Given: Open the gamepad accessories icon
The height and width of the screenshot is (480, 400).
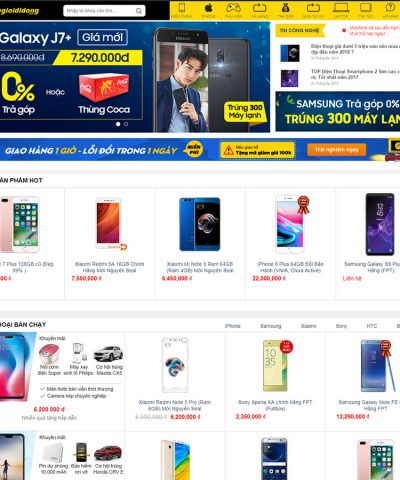Looking at the screenshot, I should click(x=233, y=7).
